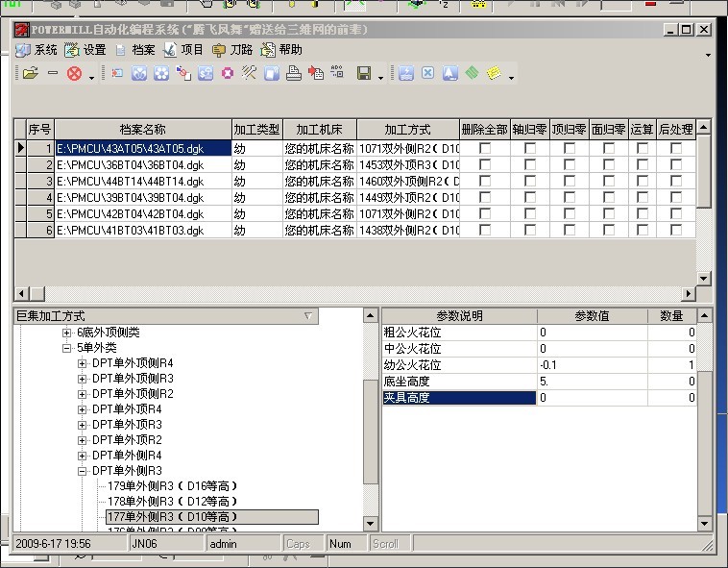
Task: Click the red-blue linked documents icon
Action: [x=183, y=73]
